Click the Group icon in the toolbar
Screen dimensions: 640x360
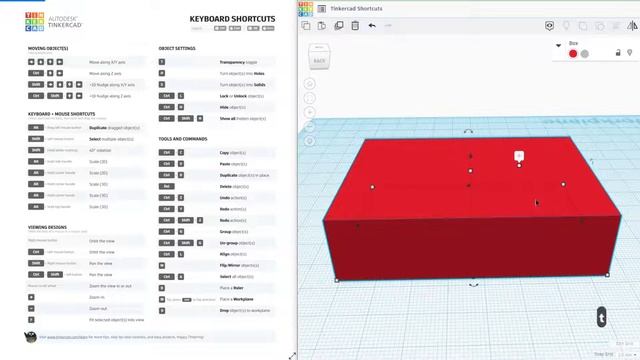pyautogui.click(x=583, y=26)
